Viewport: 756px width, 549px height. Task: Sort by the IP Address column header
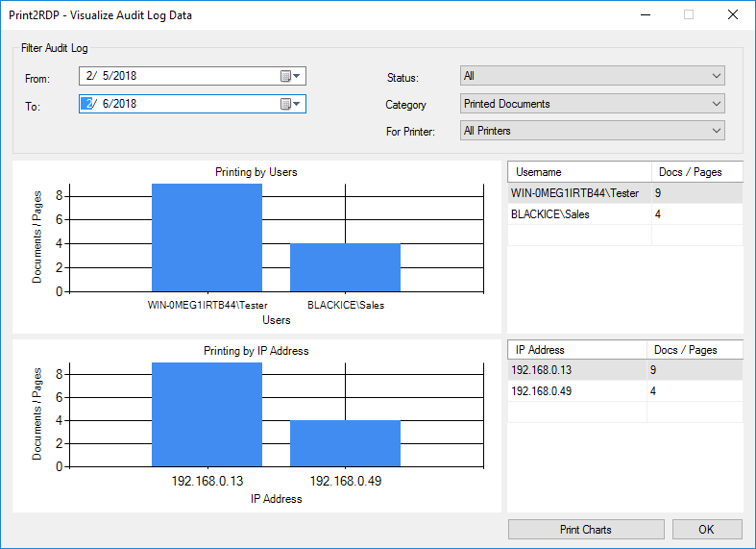pos(576,350)
